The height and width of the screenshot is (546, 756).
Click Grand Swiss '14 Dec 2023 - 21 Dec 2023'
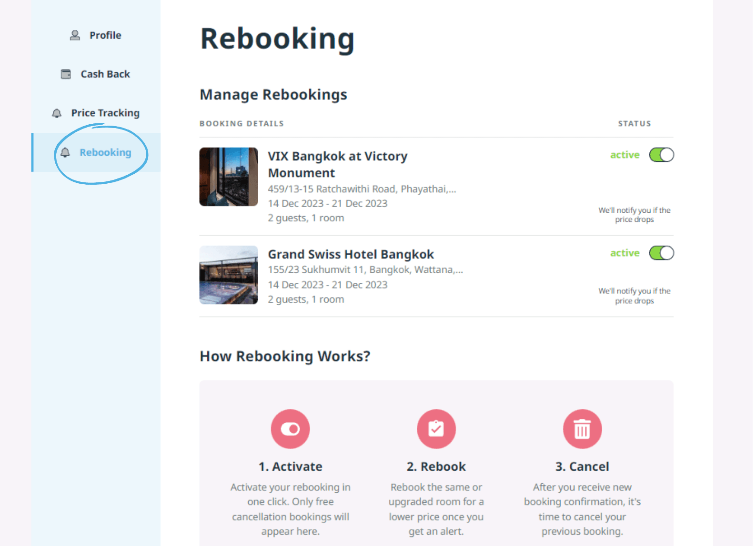click(328, 285)
